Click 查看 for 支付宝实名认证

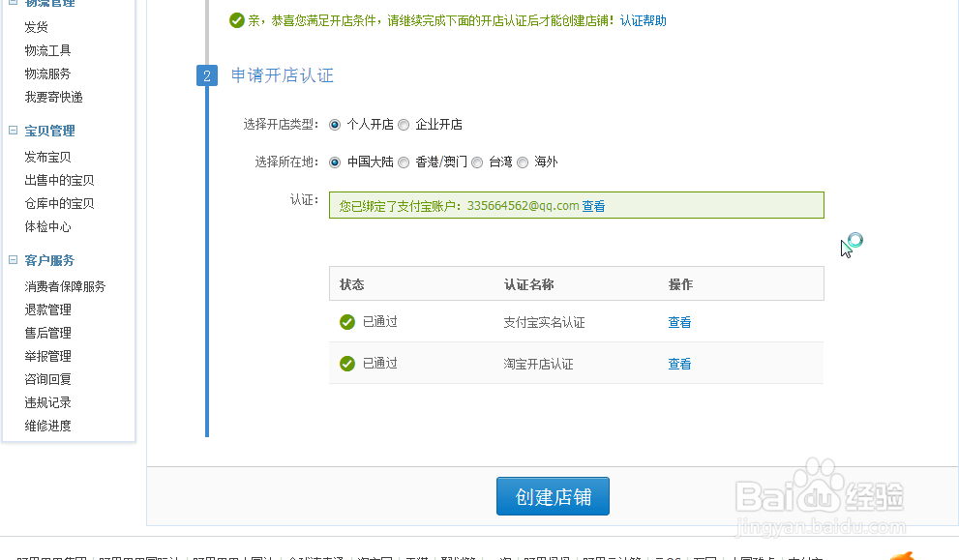(679, 321)
